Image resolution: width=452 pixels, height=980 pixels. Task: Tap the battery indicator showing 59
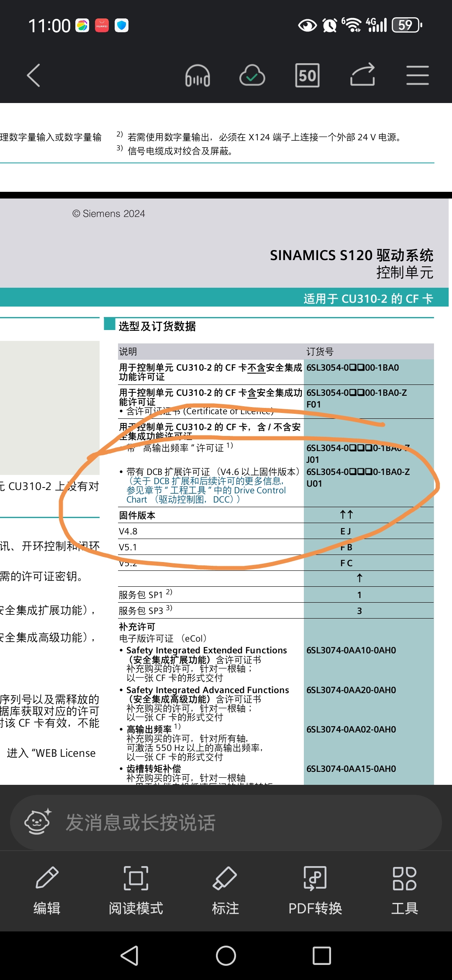[x=407, y=25]
